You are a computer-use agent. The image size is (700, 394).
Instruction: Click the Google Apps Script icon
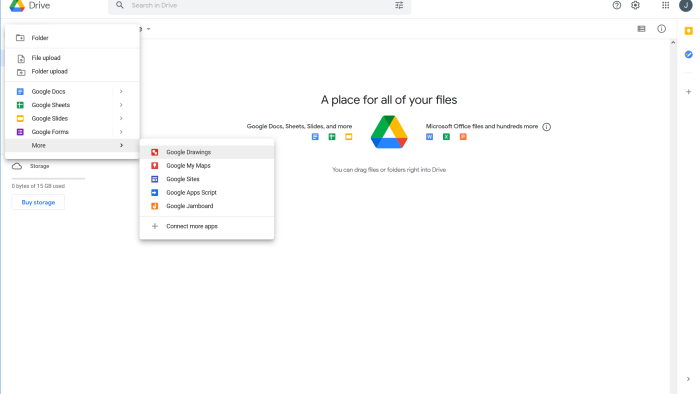pyautogui.click(x=154, y=193)
